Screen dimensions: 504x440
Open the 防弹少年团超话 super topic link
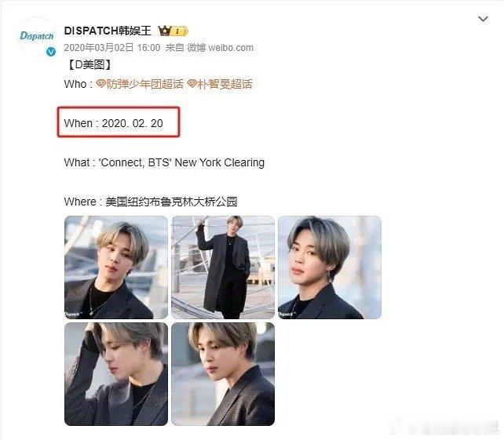coord(144,84)
